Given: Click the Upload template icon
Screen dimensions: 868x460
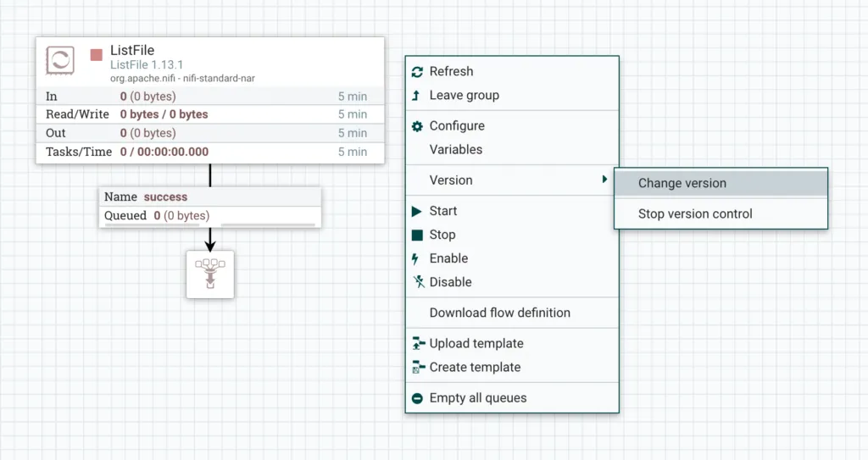Looking at the screenshot, I should (417, 343).
